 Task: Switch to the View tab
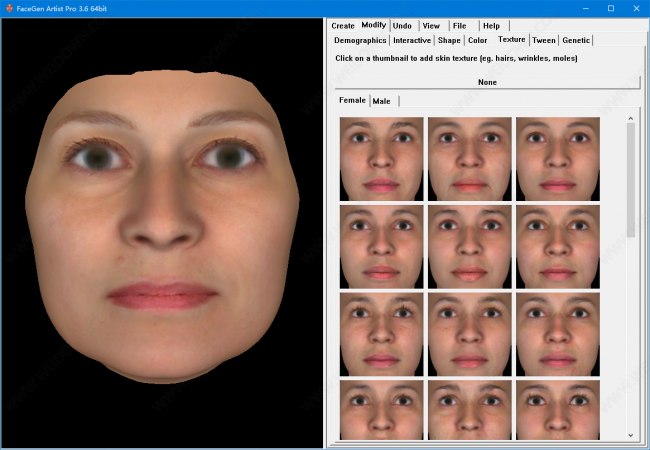tap(431, 25)
